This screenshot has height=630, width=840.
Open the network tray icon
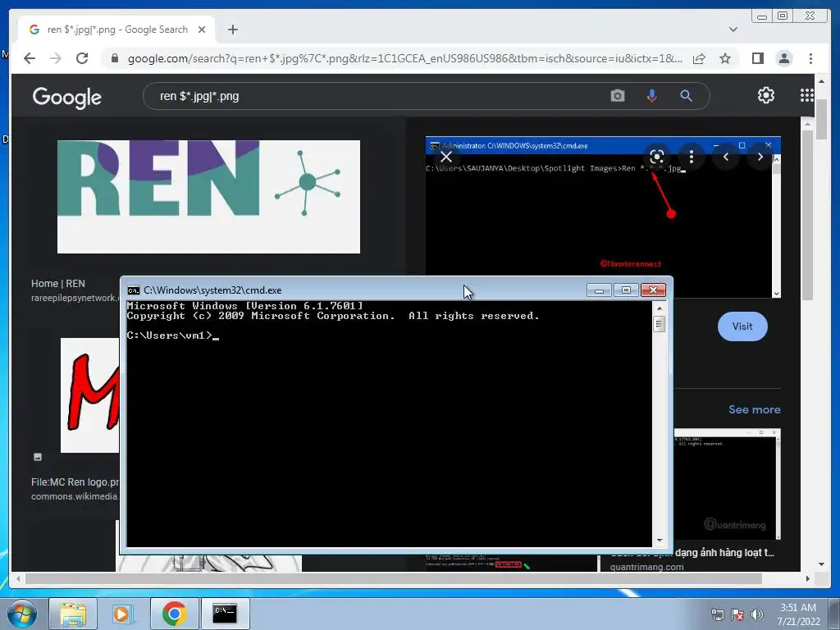click(x=717, y=614)
